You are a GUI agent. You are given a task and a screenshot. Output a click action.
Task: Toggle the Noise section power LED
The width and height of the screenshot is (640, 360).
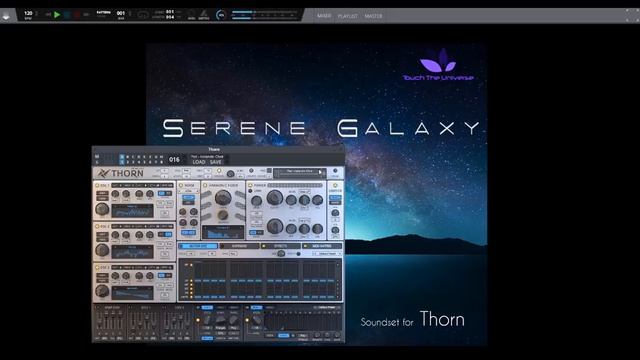181,185
